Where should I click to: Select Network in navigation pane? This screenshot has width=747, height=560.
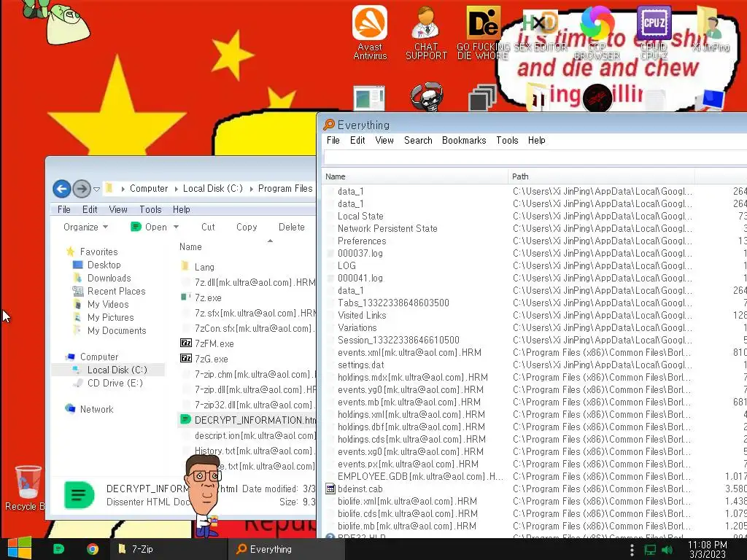97,410
